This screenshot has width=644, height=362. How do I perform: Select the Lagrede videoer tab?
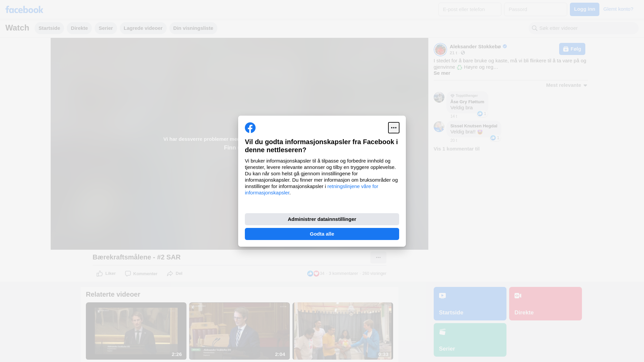click(x=143, y=28)
